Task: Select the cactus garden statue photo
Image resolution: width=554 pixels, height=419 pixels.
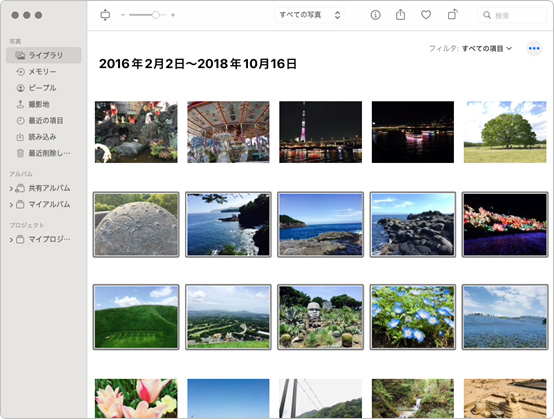Action: point(320,317)
